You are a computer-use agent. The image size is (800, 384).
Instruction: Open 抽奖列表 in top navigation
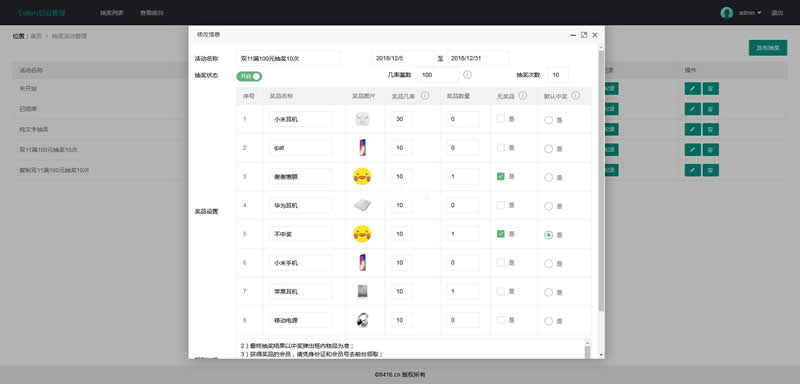(112, 13)
